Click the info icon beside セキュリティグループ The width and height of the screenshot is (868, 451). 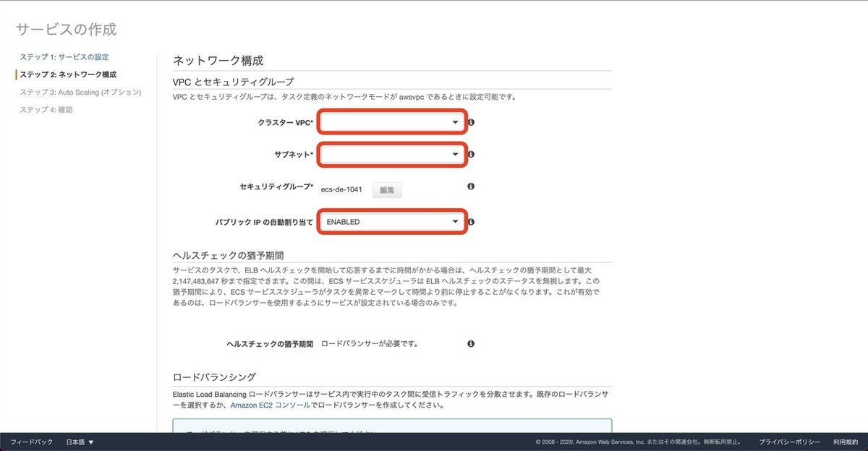(471, 186)
